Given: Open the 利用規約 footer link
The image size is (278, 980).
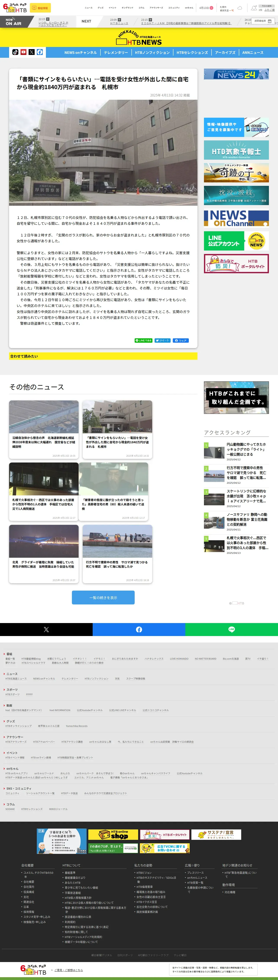Looking at the screenshot, I should [x=70, y=922].
